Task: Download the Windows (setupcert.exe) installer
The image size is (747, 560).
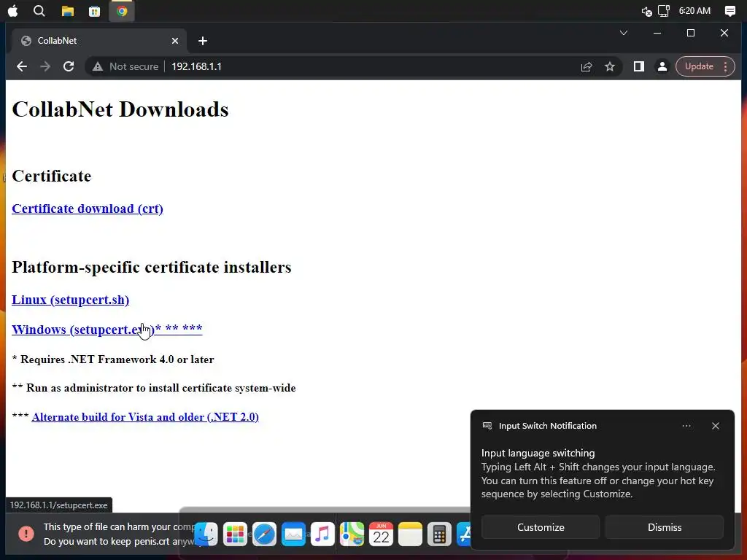Action: [x=107, y=329]
